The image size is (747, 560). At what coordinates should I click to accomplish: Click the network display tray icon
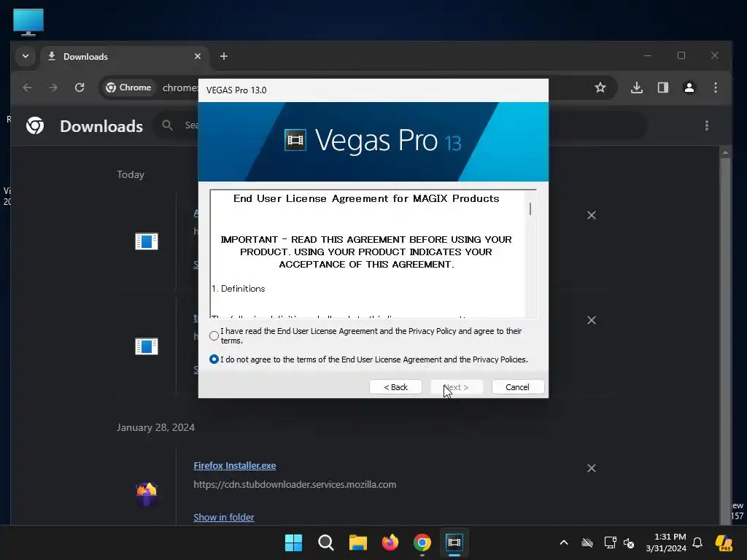(x=611, y=542)
